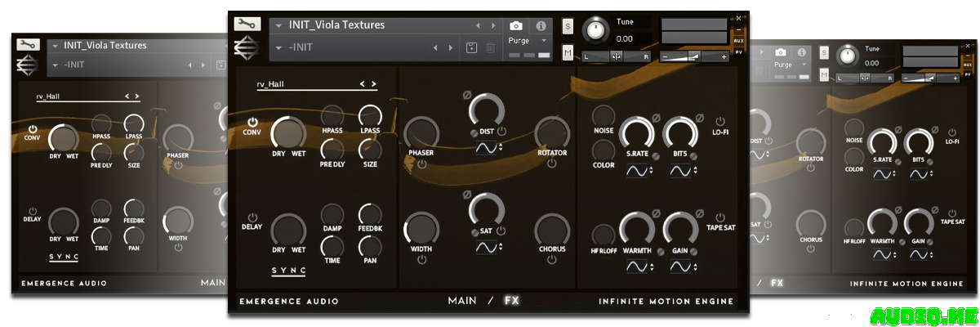Click the LFO sine wave under SAT

coord(486,248)
